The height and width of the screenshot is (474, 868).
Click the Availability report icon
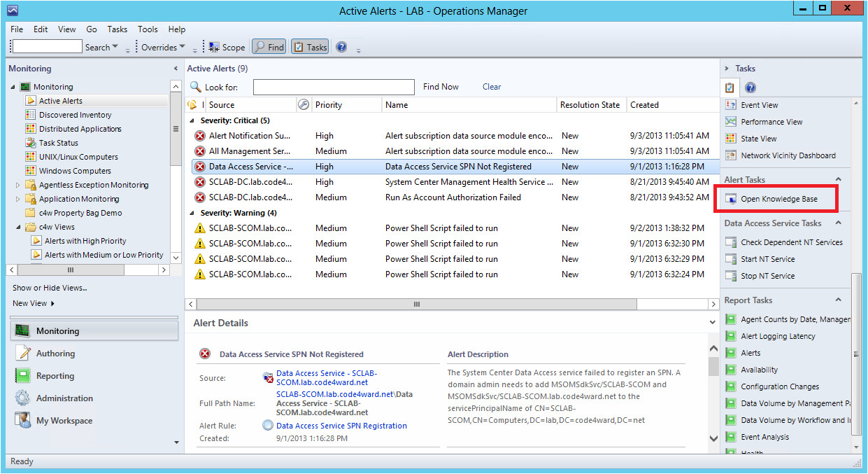coord(731,370)
